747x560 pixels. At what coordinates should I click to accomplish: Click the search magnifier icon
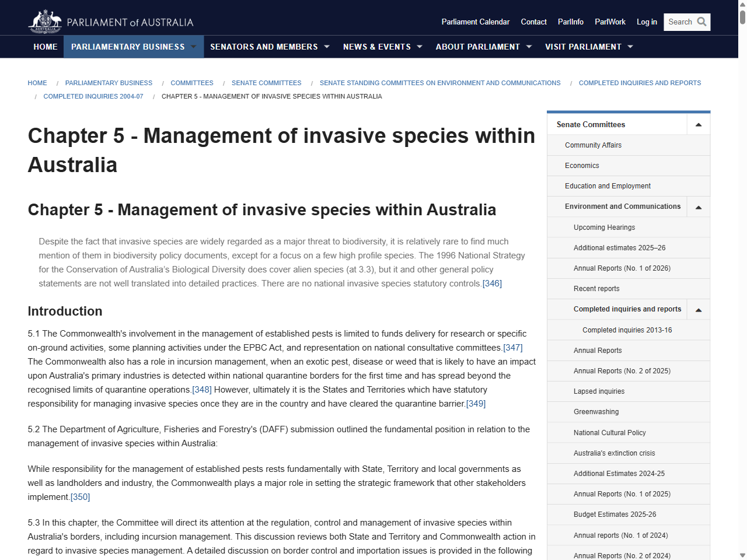tap(702, 22)
